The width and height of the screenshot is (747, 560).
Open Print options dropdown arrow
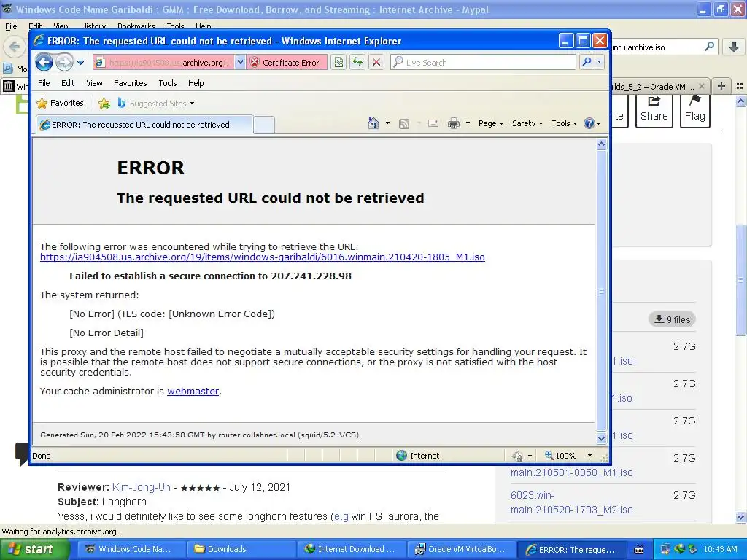(468, 123)
